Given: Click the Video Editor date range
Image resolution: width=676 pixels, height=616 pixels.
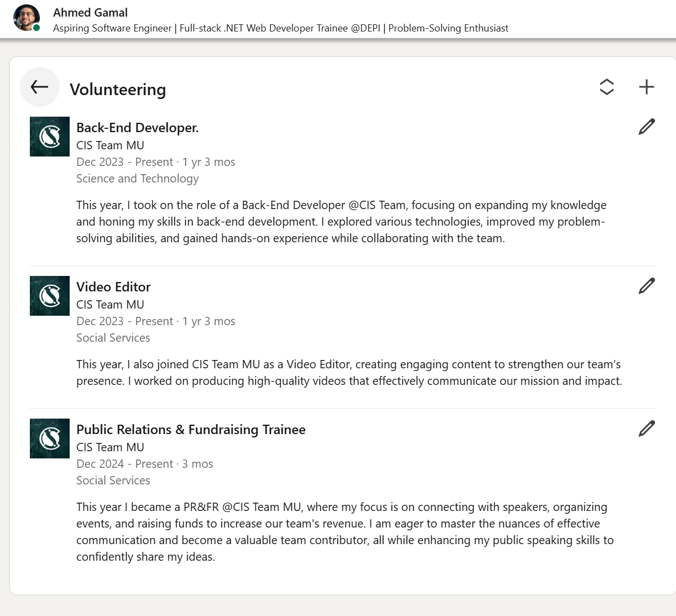Looking at the screenshot, I should tap(155, 321).
